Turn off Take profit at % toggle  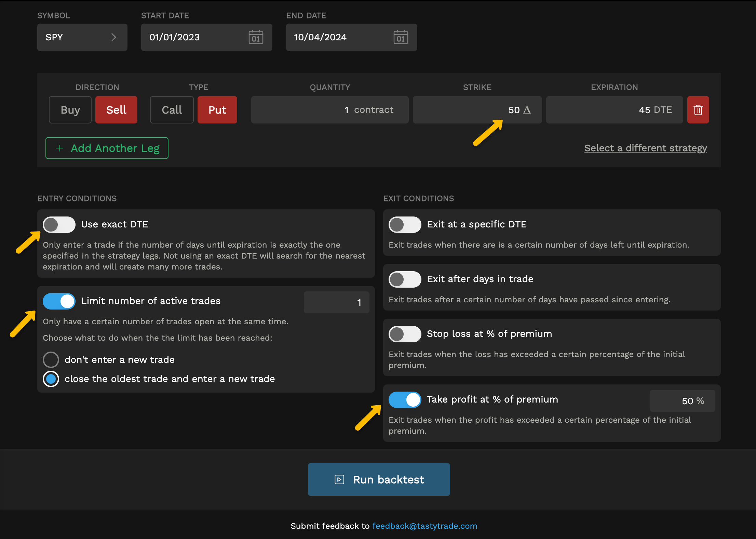(405, 400)
